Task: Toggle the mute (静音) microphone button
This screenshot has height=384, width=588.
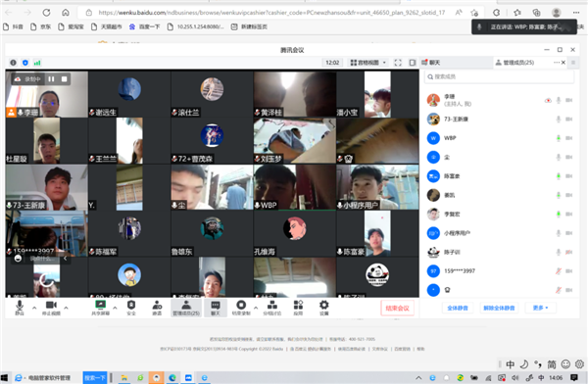Action: [20, 308]
